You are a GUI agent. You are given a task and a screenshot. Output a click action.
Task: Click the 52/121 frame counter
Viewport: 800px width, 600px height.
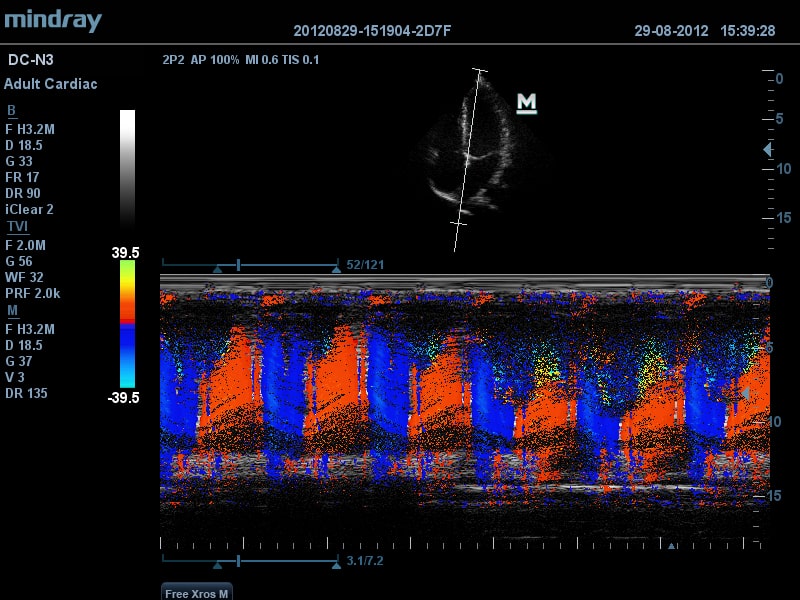pyautogui.click(x=365, y=265)
